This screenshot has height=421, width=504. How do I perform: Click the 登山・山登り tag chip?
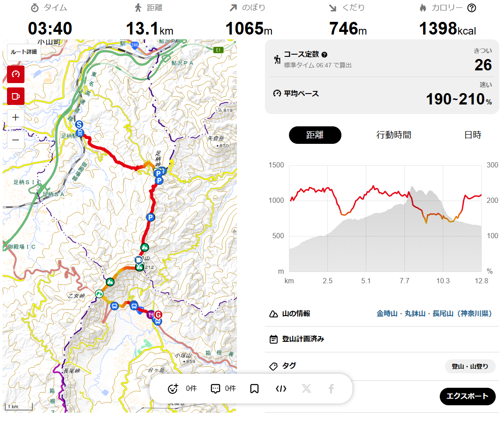(x=470, y=366)
